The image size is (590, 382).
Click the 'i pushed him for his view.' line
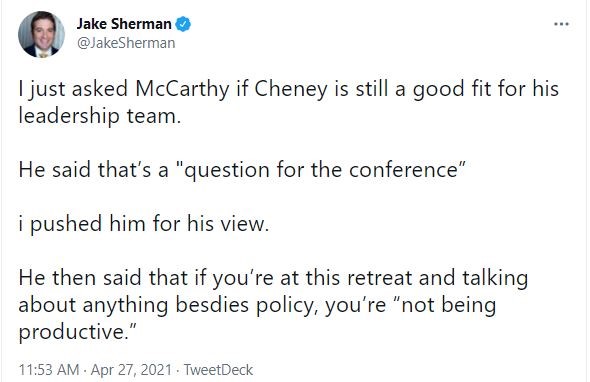point(144,224)
